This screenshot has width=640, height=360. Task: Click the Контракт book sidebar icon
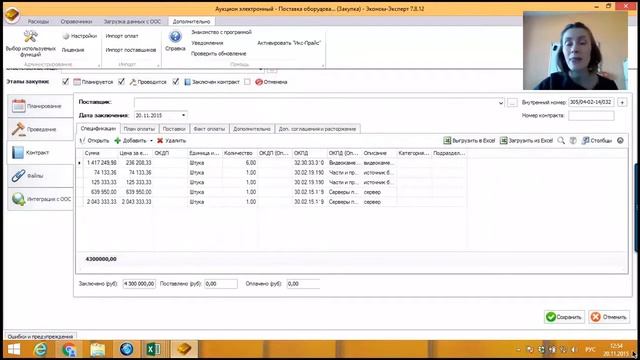coord(18,152)
